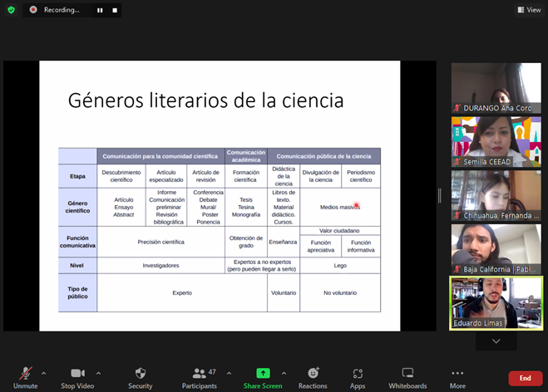Click the slide title 'Géneros literarios de la ciencia'

pyautogui.click(x=205, y=100)
